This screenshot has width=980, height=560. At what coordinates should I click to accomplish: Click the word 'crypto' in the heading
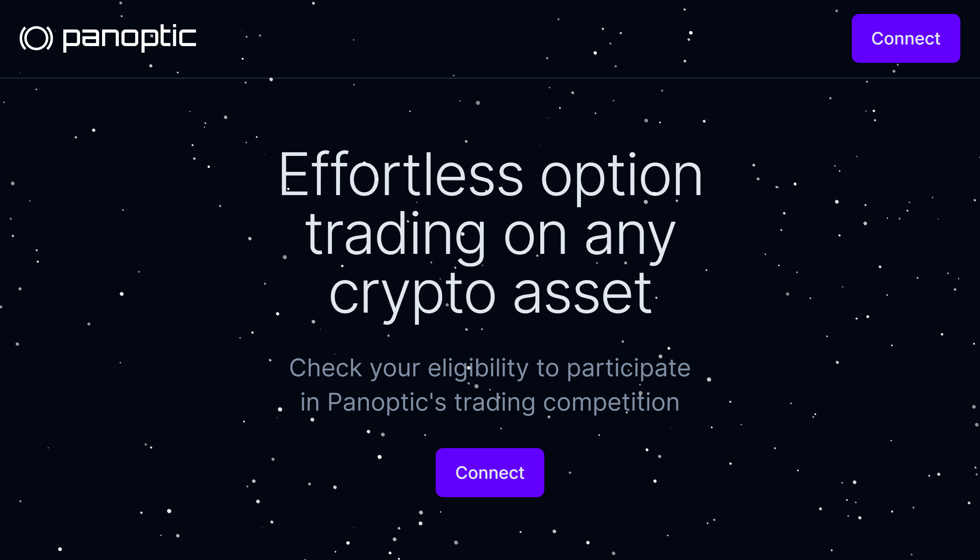point(412,297)
